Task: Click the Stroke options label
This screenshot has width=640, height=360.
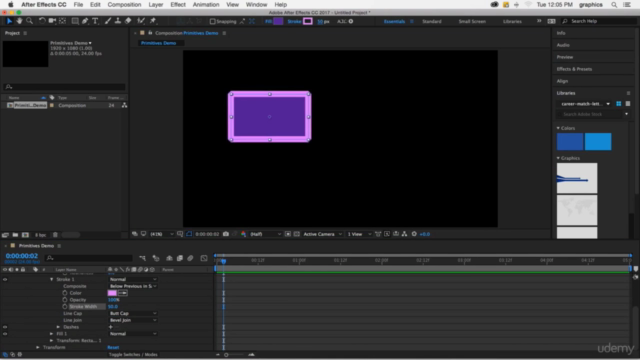Action: click(x=294, y=21)
